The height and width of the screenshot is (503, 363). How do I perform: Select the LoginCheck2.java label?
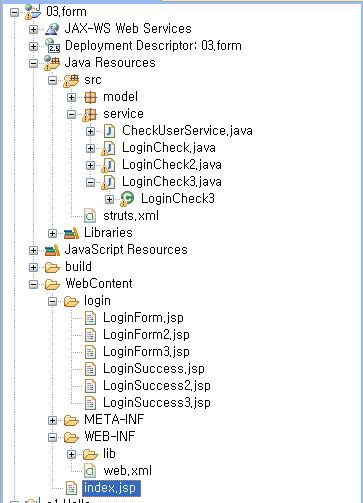pyautogui.click(x=172, y=165)
